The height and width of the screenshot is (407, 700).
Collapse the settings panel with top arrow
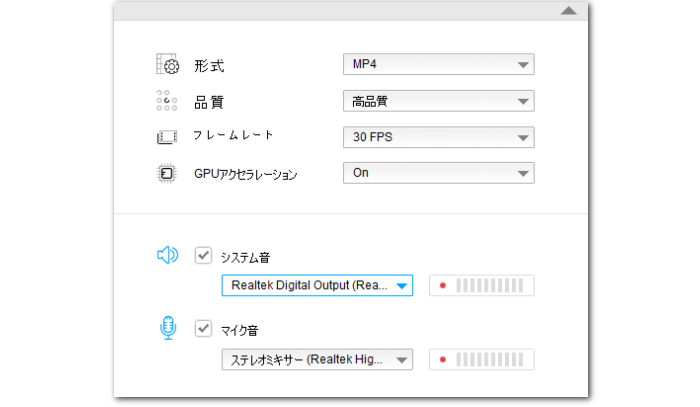point(569,10)
